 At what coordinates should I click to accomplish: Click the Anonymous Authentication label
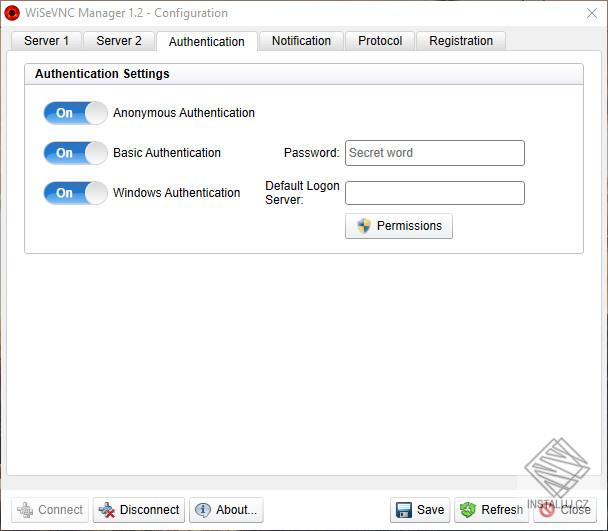pos(184,113)
